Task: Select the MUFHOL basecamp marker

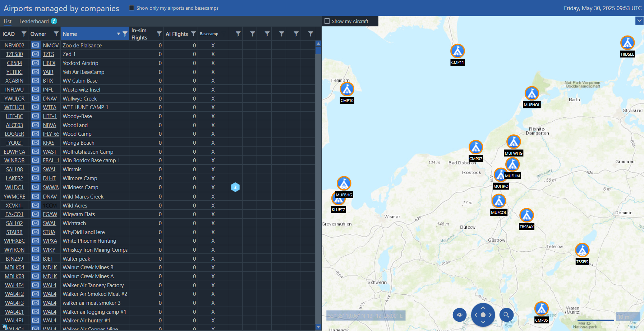Action: click(532, 94)
